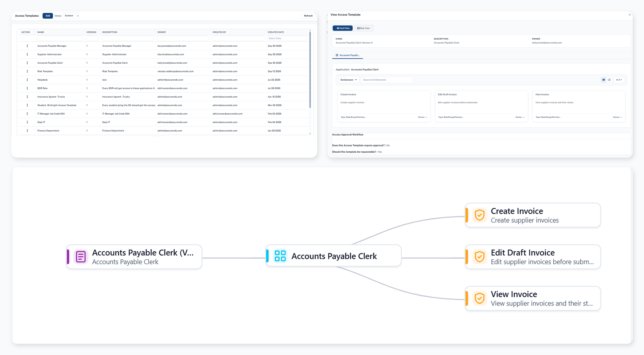The width and height of the screenshot is (644, 355).
Task: Switch entitlements to list layout icon
Action: coord(609,80)
